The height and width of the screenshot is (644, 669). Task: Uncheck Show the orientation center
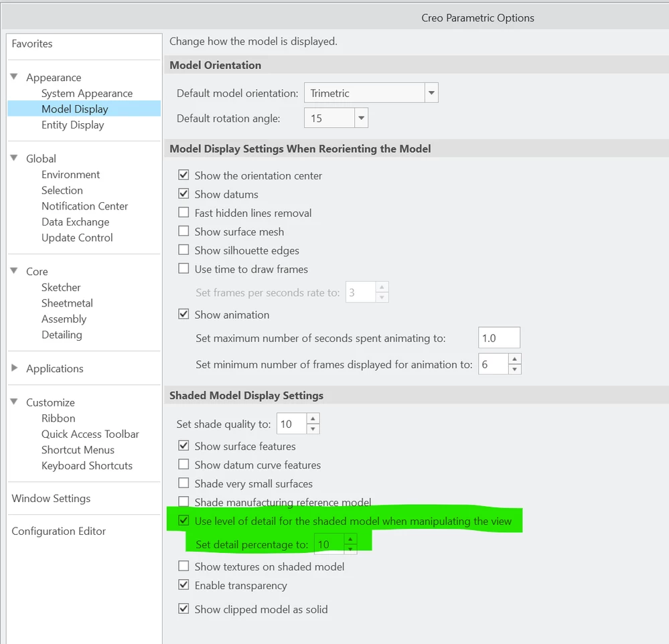tap(183, 175)
